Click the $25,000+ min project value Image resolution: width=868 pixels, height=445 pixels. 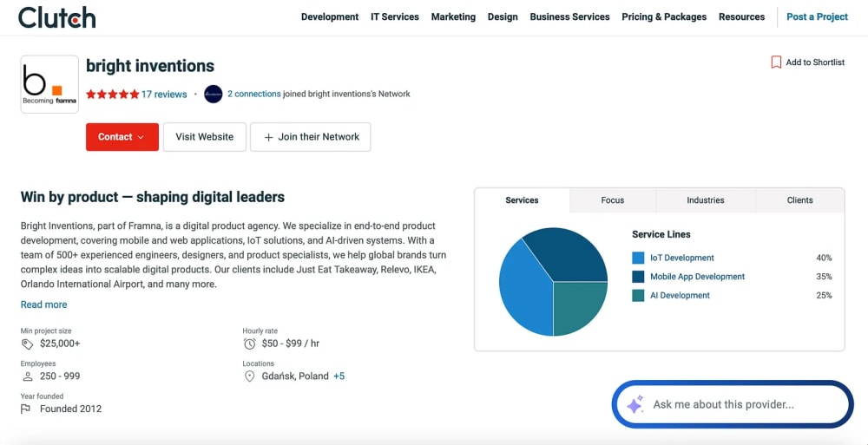[x=61, y=344]
